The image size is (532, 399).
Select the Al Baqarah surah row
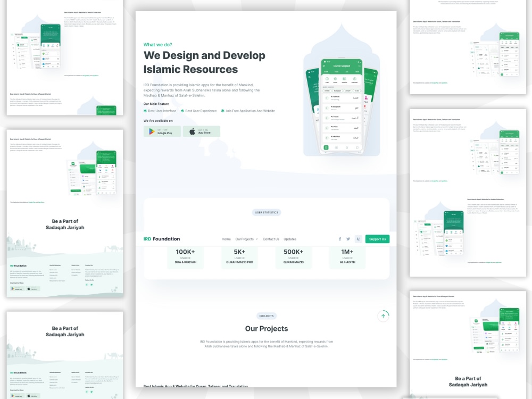(x=342, y=108)
